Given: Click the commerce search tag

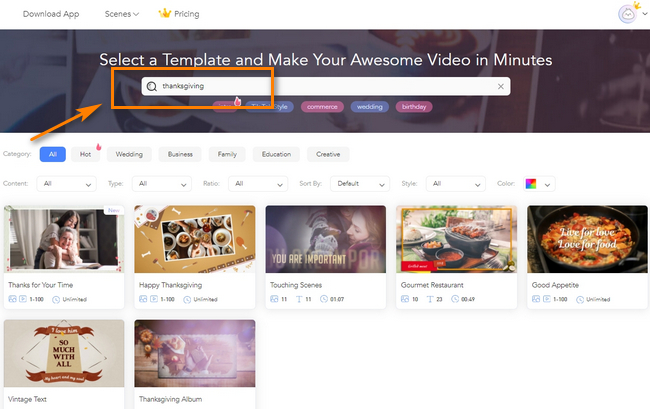Looking at the screenshot, I should [x=322, y=107].
